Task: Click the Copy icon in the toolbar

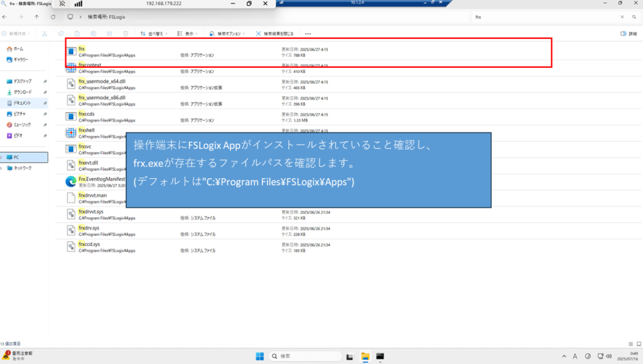Action: tap(61, 34)
